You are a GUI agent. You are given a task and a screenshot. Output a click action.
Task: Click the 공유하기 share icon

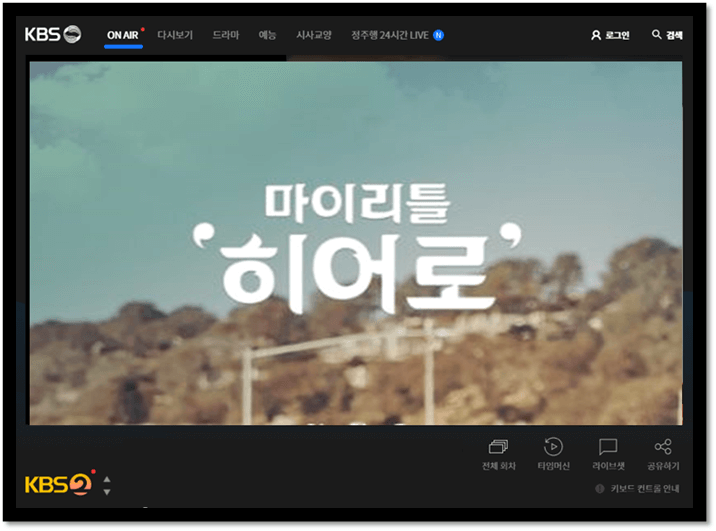point(663,447)
